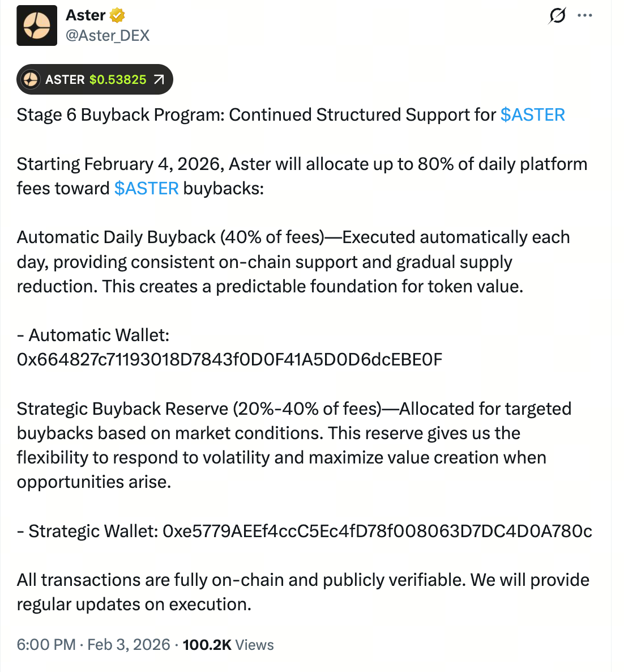The image size is (624, 672).
Task: Click the round Aster logo next to the username
Action: 37,25
